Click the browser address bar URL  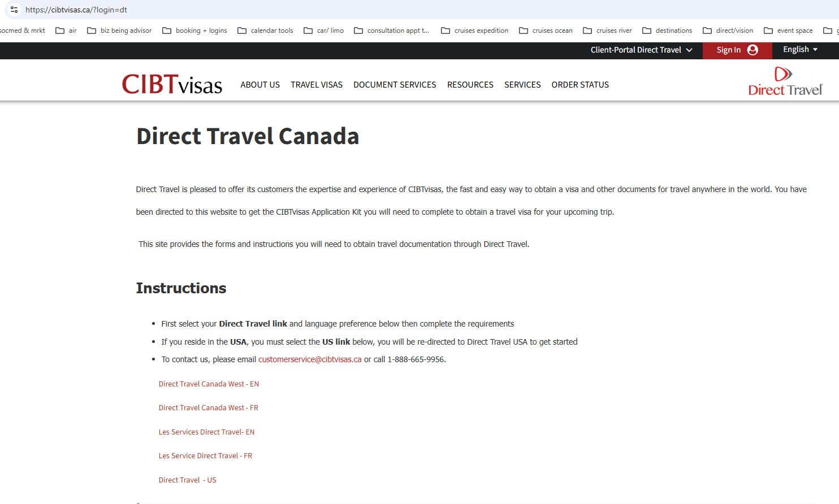pyautogui.click(x=76, y=10)
